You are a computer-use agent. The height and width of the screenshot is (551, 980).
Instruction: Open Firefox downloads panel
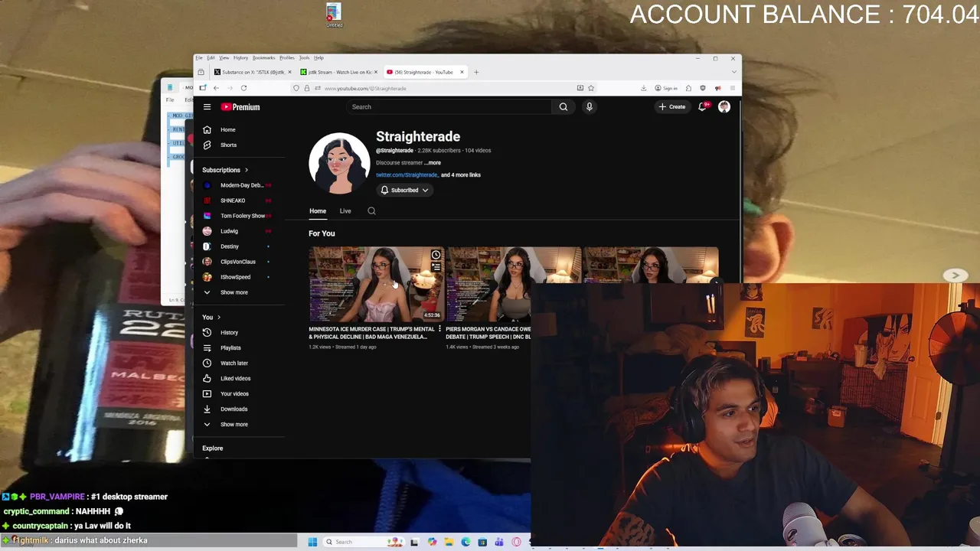click(x=644, y=88)
